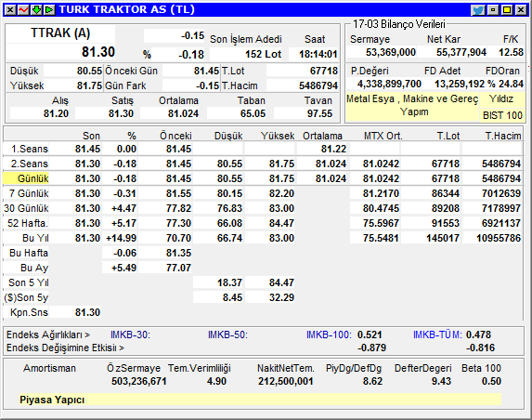
Task: Select the 2.Seans row label
Action: click(30, 164)
